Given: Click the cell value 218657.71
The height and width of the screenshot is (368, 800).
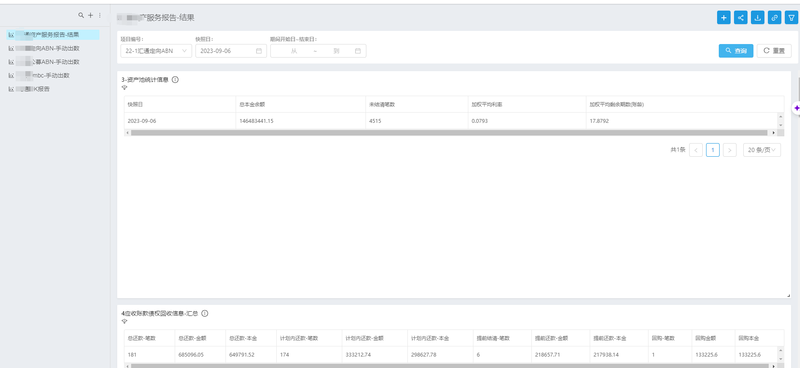Looking at the screenshot, I should tap(547, 355).
